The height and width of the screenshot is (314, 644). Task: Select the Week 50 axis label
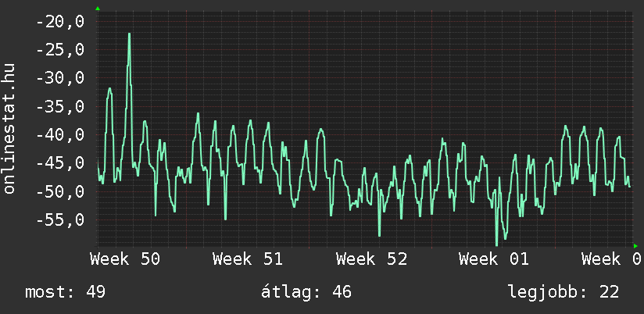click(x=125, y=259)
